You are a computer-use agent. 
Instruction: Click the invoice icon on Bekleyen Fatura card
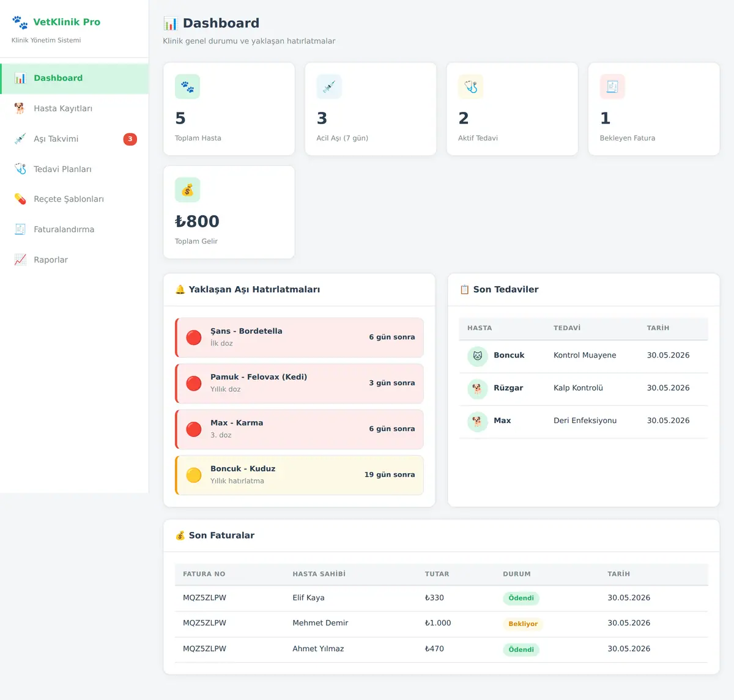pyautogui.click(x=612, y=87)
